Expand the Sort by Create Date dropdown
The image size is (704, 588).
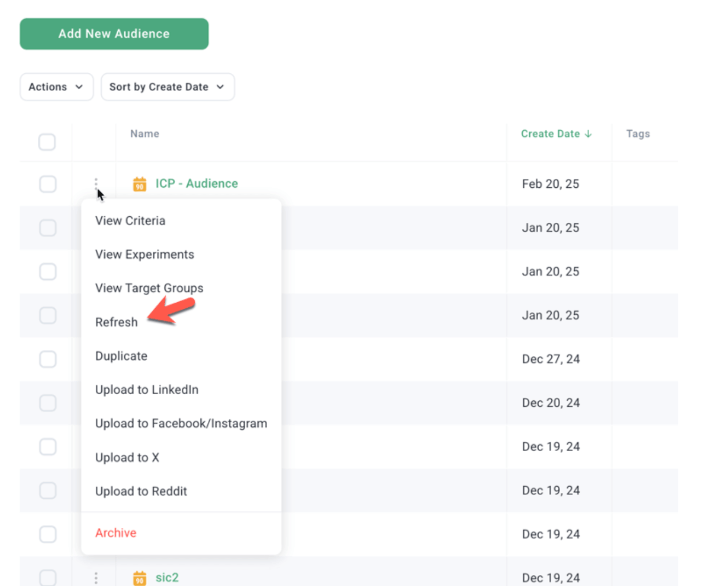coord(168,87)
